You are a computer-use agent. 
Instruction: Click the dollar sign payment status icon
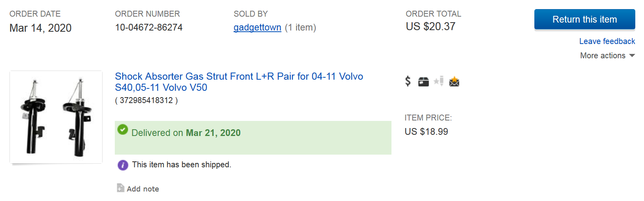click(x=408, y=81)
